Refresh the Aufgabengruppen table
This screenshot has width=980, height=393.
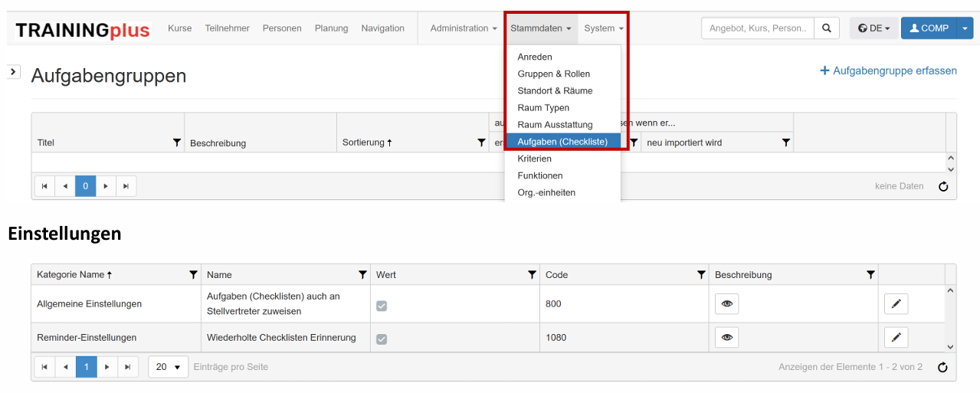point(943,186)
